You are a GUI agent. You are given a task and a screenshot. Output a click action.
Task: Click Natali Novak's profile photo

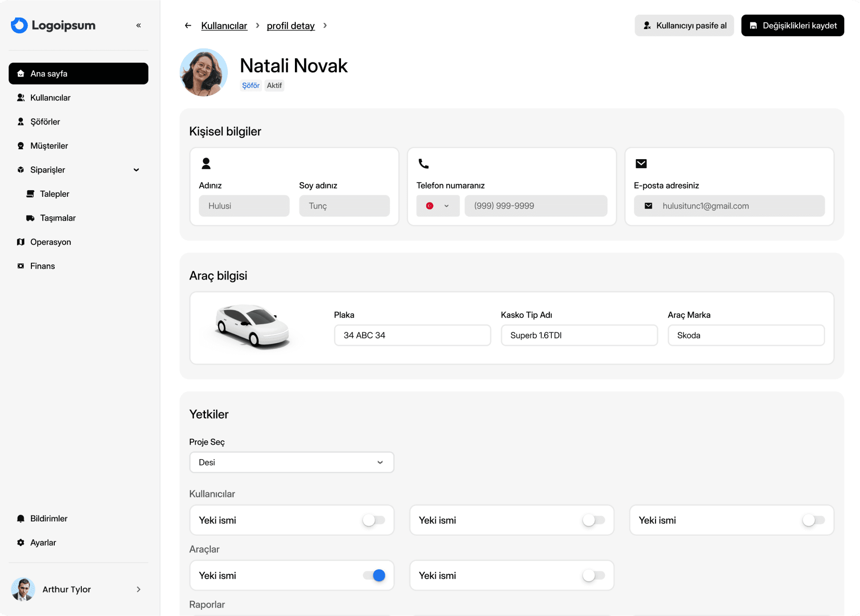[204, 72]
